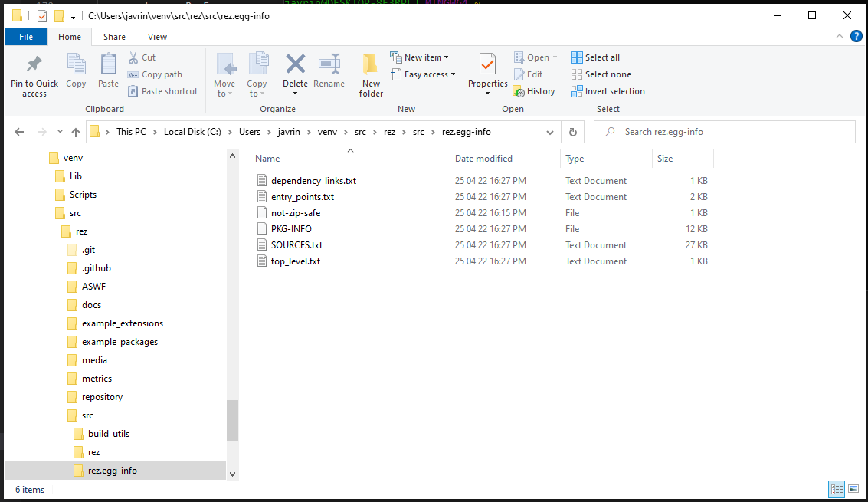The image size is (868, 502).
Task: Click the Pin to Quick access icon
Action: point(34,64)
